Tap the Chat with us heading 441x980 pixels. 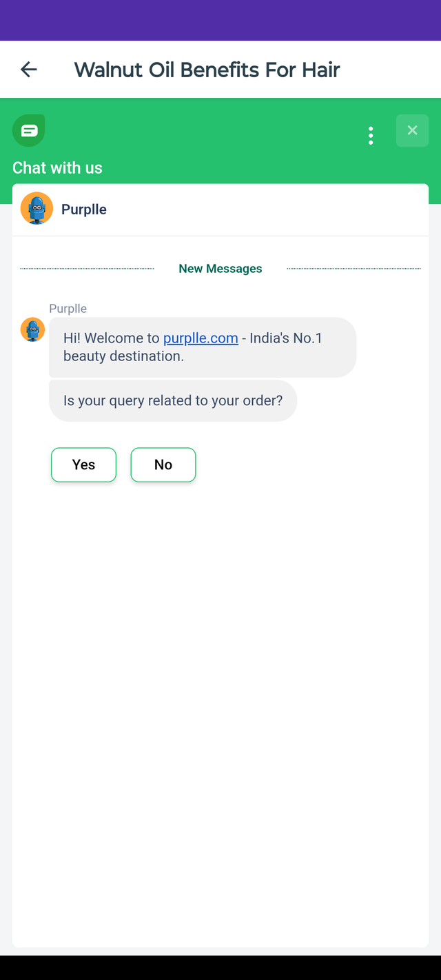click(57, 167)
